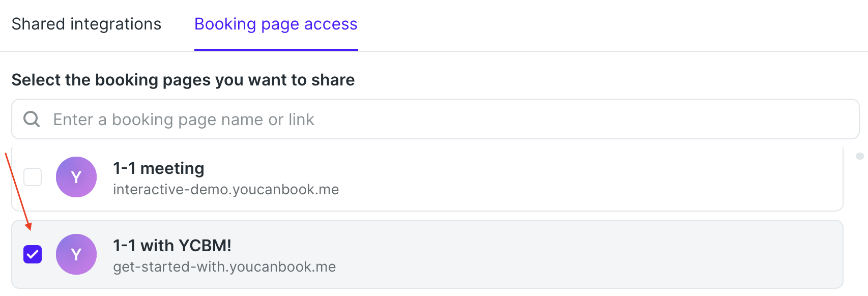Screen dimensions: 868x296
Task: Click the Select the booking pages heading
Action: point(183,80)
